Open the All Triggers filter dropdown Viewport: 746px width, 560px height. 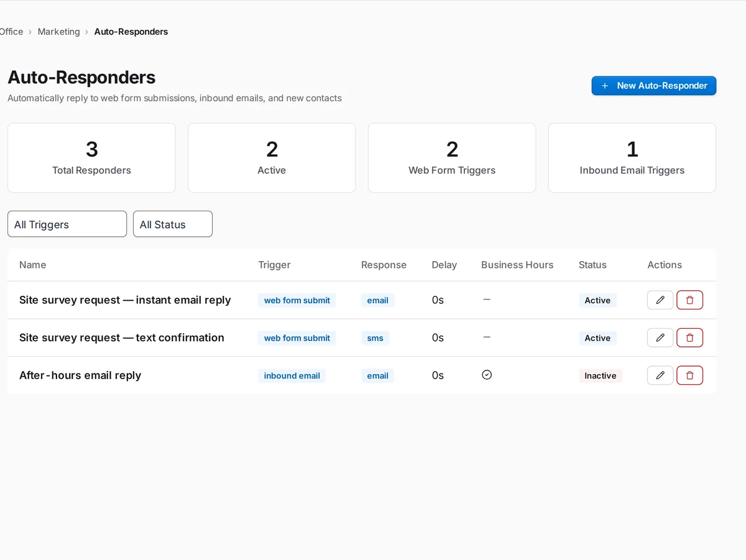67,224
